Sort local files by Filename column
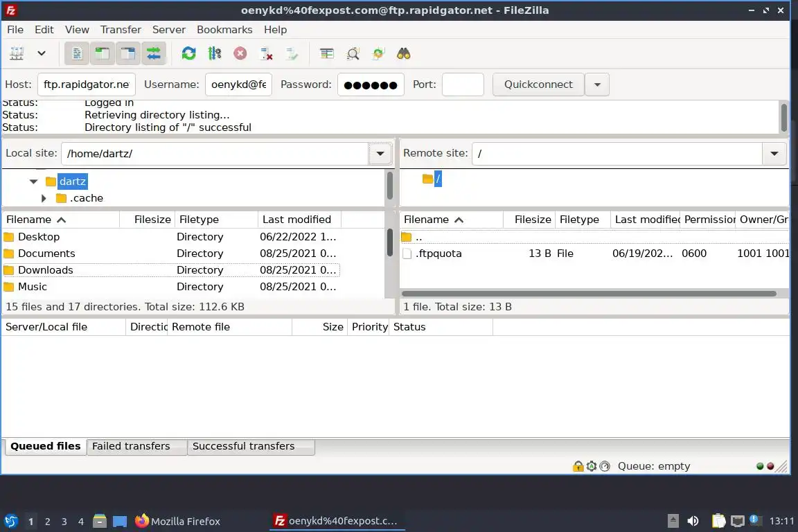The width and height of the screenshot is (798, 532). [x=60, y=220]
